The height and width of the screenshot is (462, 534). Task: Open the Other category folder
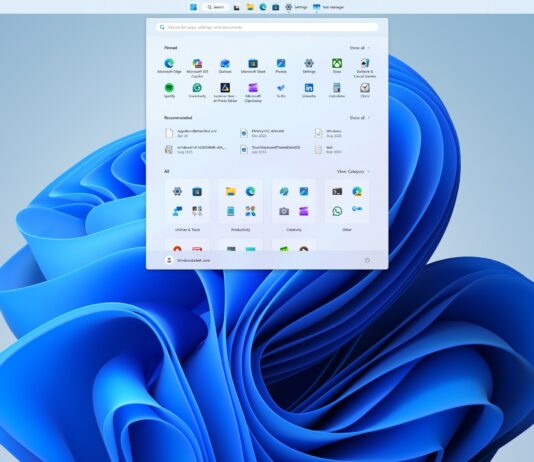[x=347, y=201]
